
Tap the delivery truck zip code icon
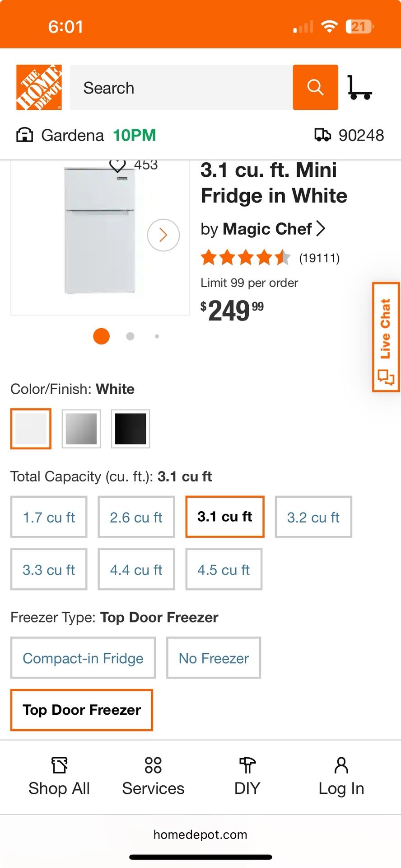pos(322,135)
